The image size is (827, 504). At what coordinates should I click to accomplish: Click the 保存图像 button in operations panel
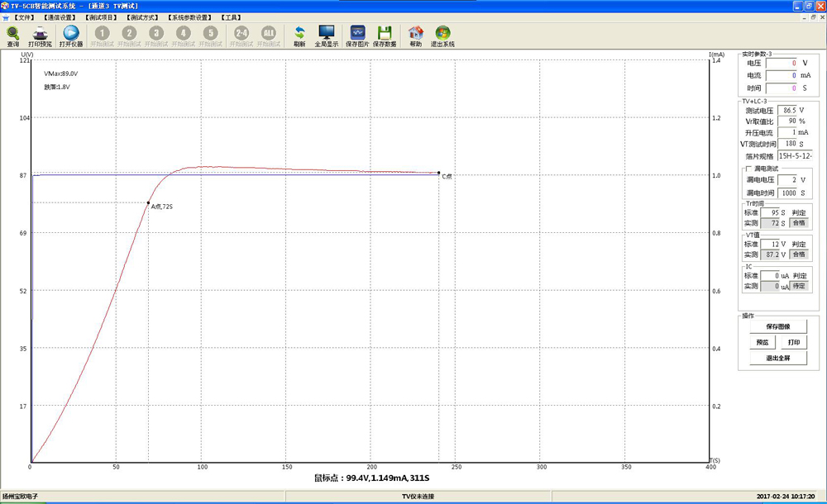coord(777,327)
